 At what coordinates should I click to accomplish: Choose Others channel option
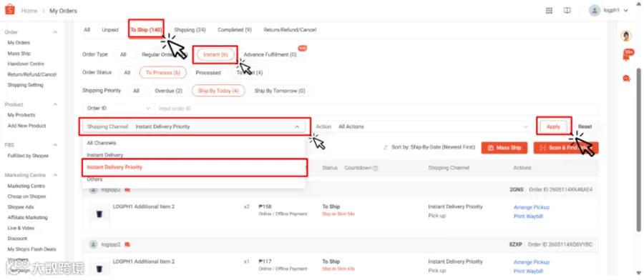[194, 179]
